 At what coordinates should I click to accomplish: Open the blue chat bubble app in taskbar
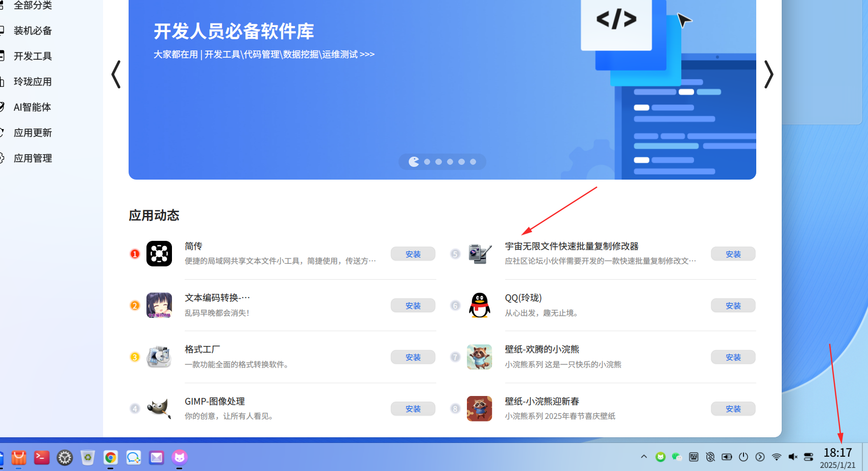click(134, 457)
